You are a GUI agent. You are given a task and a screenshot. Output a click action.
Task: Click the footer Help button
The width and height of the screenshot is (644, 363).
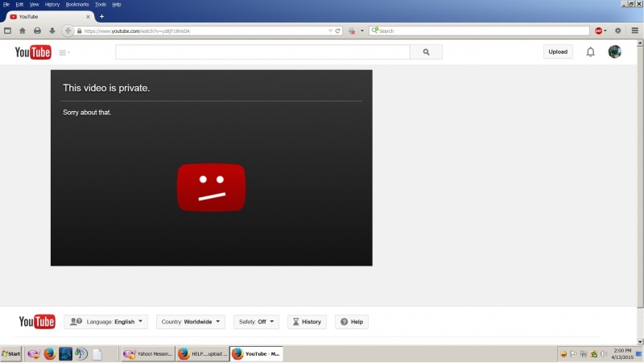[352, 321]
